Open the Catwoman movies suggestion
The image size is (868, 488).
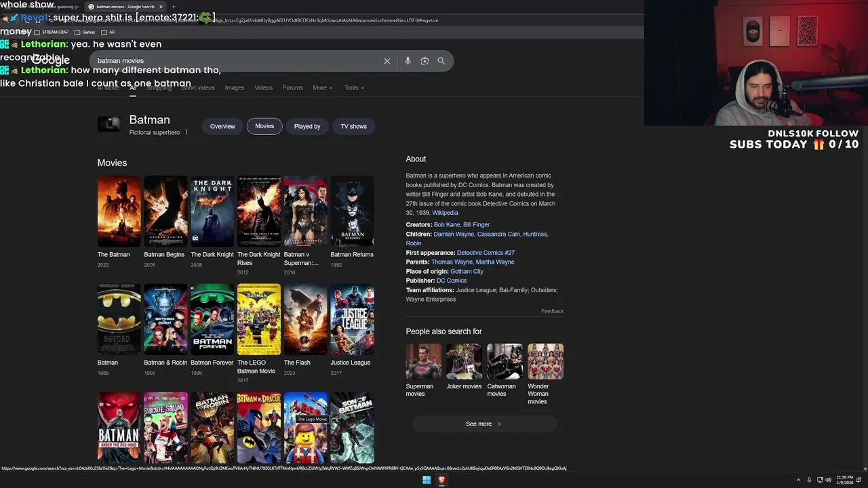(505, 371)
